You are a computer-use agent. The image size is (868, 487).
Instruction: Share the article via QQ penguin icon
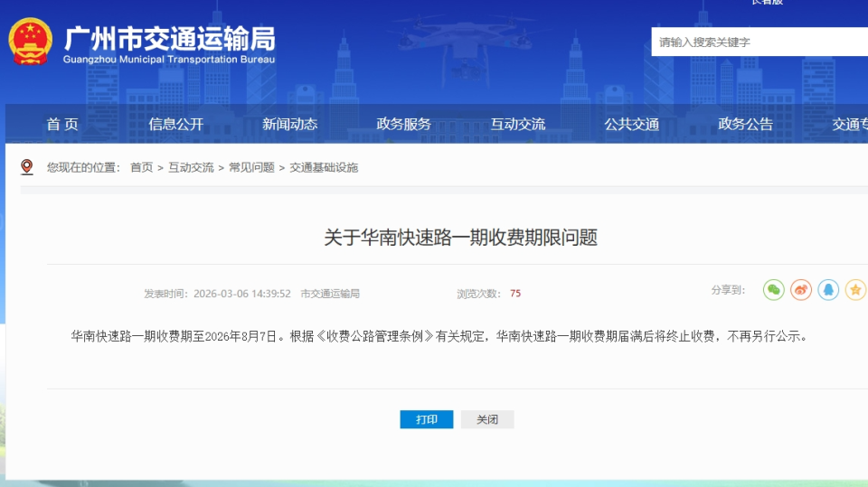click(828, 290)
